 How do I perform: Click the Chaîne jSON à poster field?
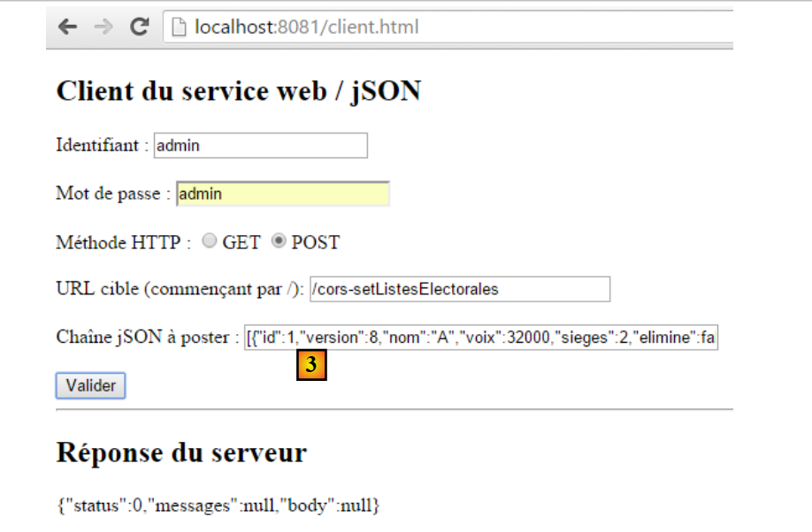(480, 338)
